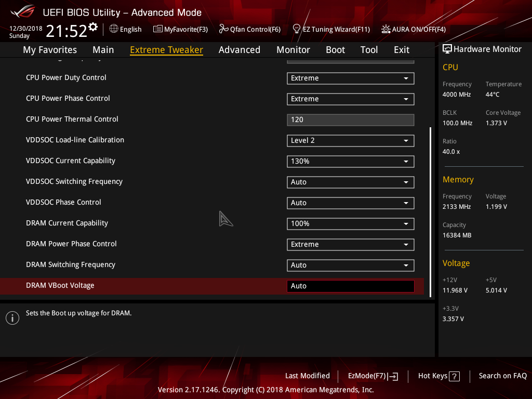This screenshot has height=399, width=532.
Task: Click the +12V 11.968 V reading
Action: (x=455, y=290)
